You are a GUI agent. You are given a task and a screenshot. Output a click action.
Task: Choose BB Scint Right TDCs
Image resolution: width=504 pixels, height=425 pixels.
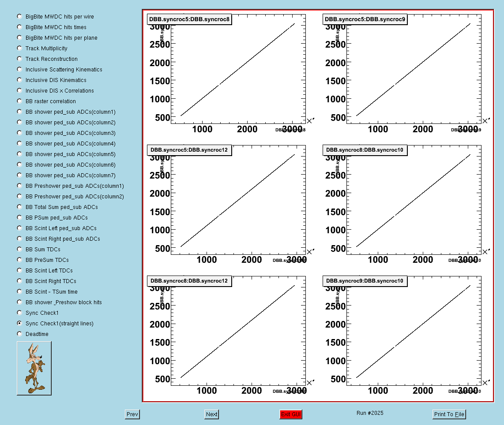click(x=19, y=281)
